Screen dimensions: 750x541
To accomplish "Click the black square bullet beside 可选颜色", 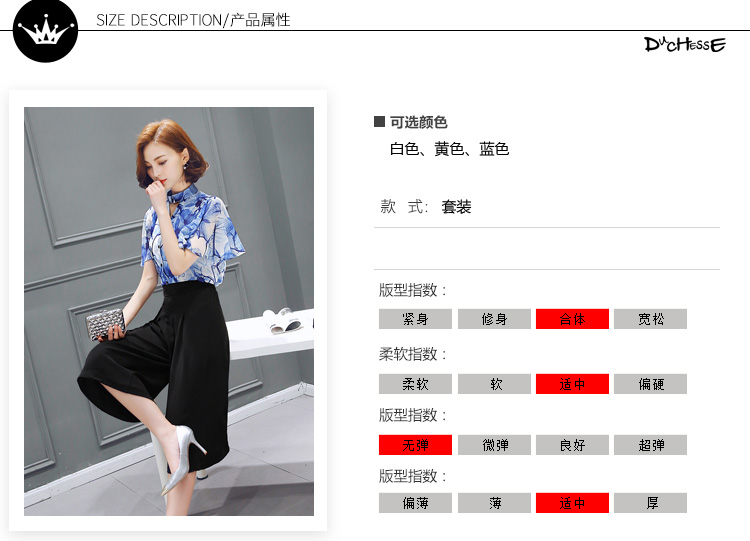I will [379, 121].
